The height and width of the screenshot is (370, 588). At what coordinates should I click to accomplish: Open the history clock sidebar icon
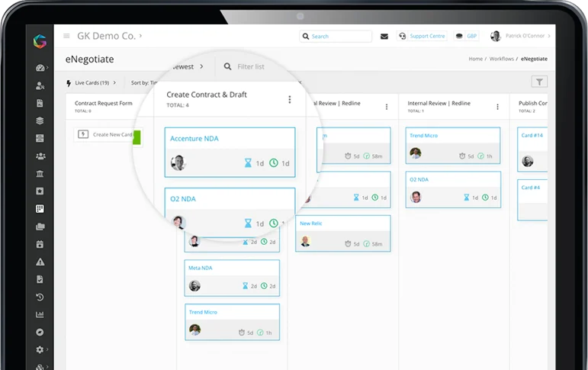(x=40, y=298)
